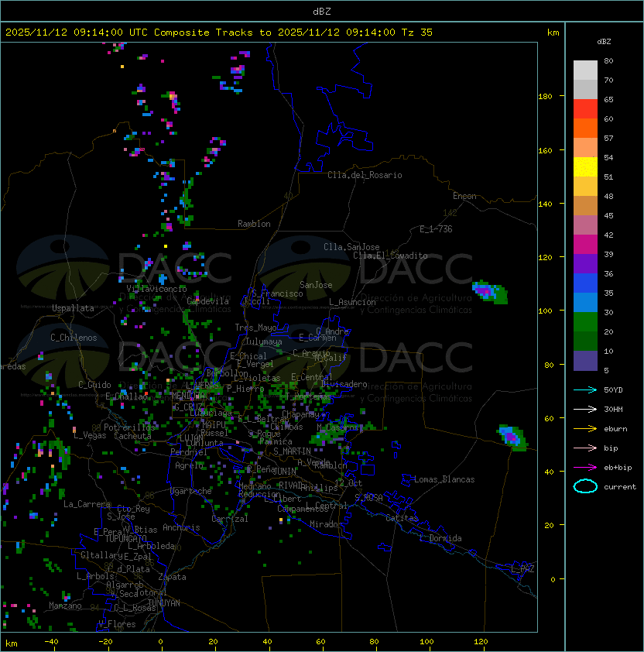This screenshot has height=652, width=644.
Task: Click the storm cell northeast of Lomas_Blancas
Action: click(x=512, y=438)
